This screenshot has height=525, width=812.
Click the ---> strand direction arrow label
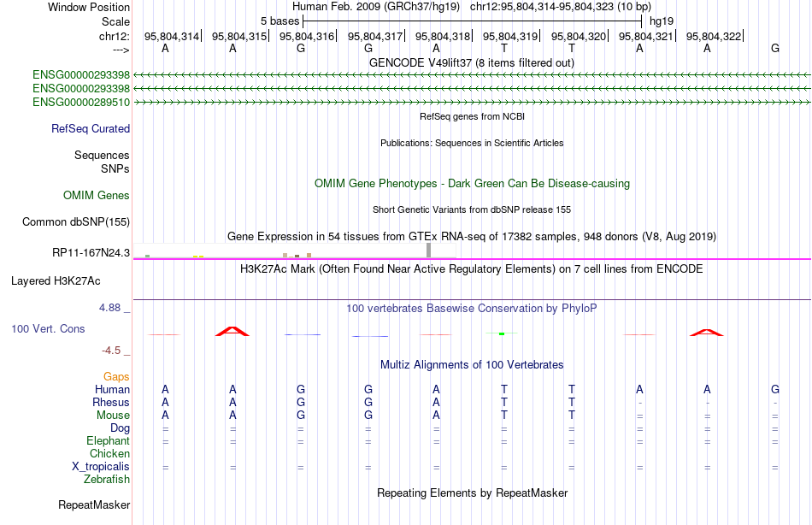121,50
